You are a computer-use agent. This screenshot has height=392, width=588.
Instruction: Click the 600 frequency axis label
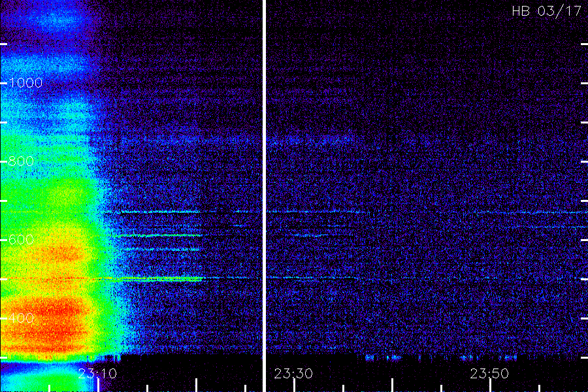[21, 240]
